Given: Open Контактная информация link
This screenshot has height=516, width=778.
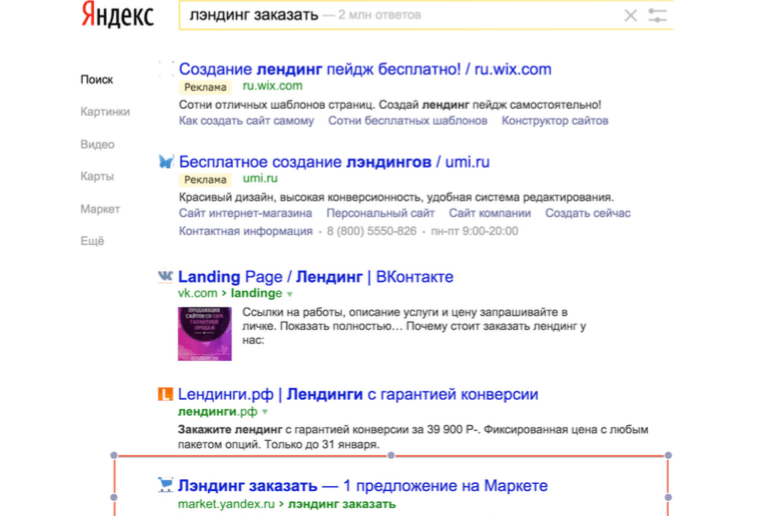Looking at the screenshot, I should (246, 231).
